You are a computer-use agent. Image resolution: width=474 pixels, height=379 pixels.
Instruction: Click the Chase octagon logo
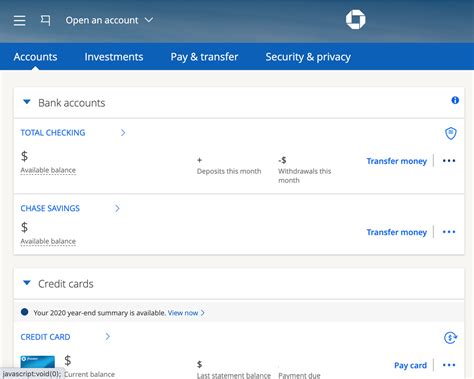point(356,20)
